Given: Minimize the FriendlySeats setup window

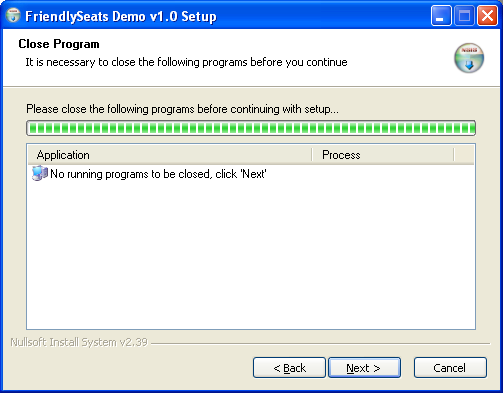Looking at the screenshot, I should click(441, 16).
